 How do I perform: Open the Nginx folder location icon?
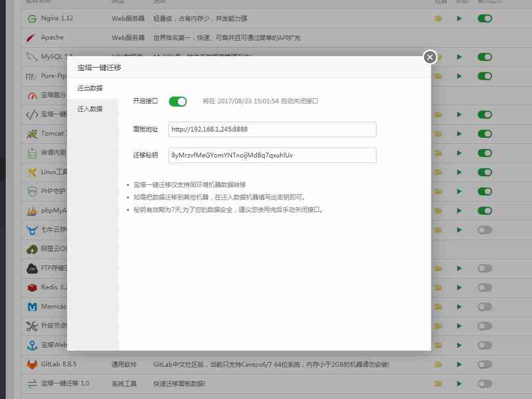pos(438,18)
